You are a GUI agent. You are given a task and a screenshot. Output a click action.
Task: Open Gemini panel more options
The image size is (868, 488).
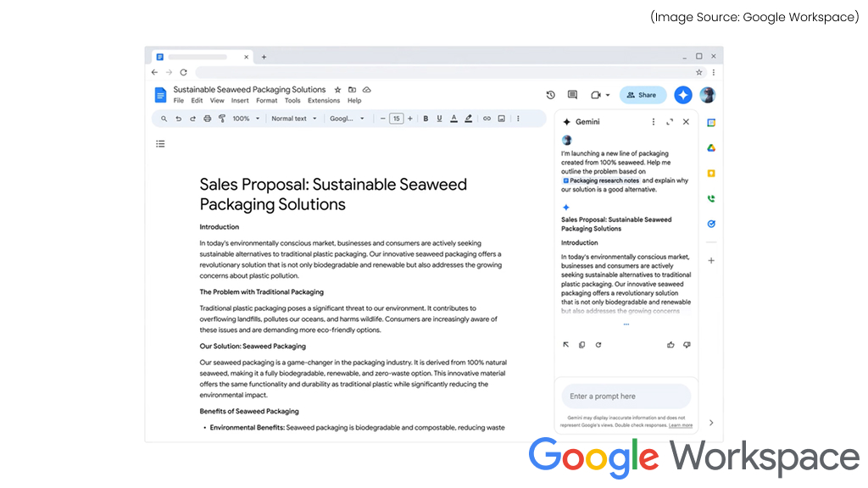(x=654, y=122)
